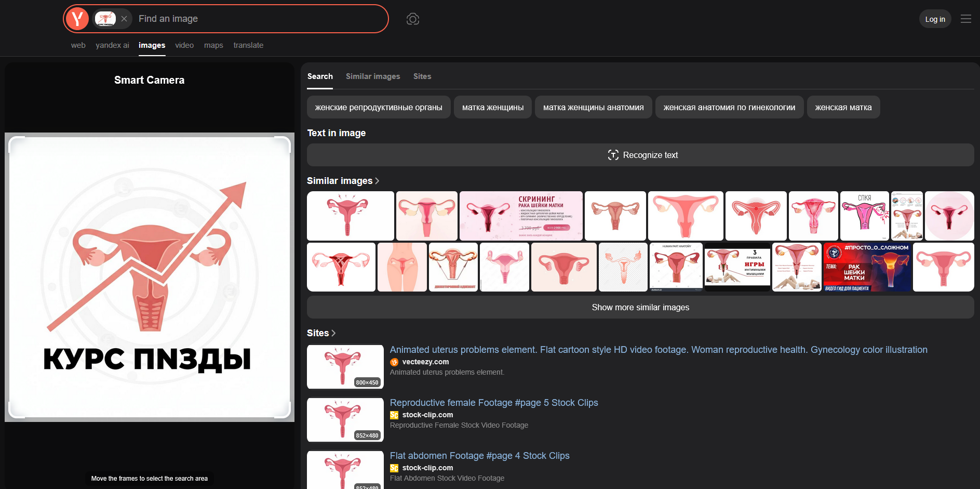The width and height of the screenshot is (980, 489).
Task: Open the 'HUMAN PART ANATOMY' similar image thumbnail
Action: coord(676,267)
